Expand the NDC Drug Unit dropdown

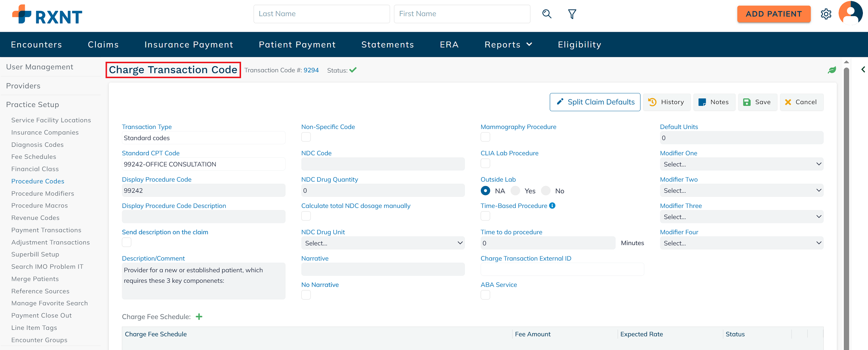point(383,243)
